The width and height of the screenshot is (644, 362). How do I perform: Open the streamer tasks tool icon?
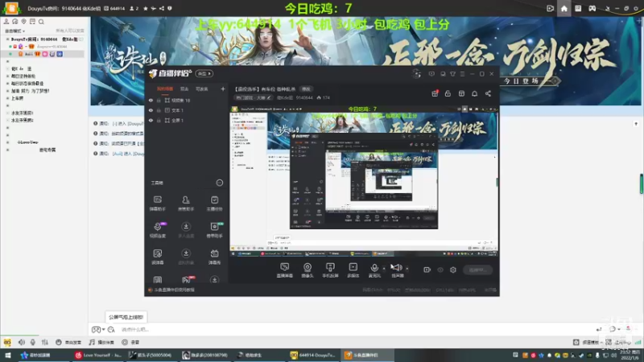pos(214,204)
